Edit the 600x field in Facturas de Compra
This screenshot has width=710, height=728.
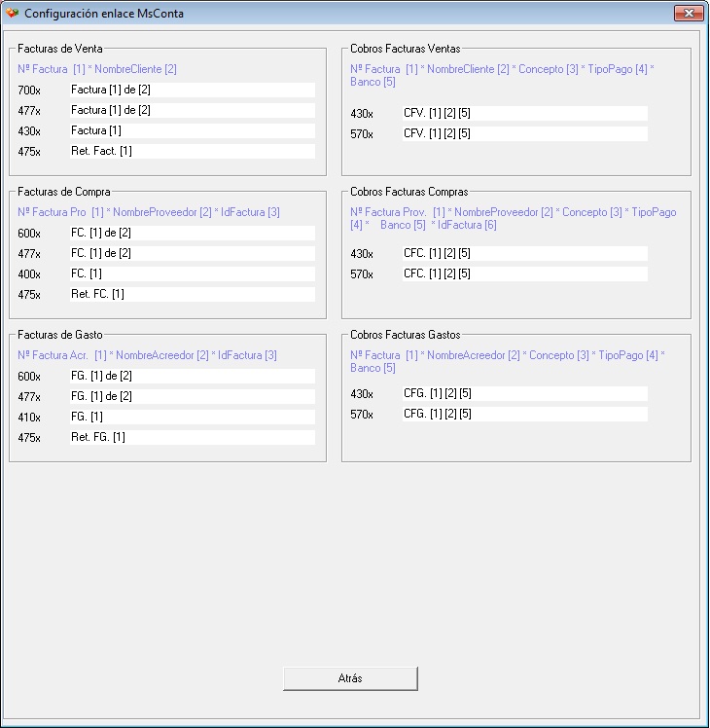click(193, 233)
